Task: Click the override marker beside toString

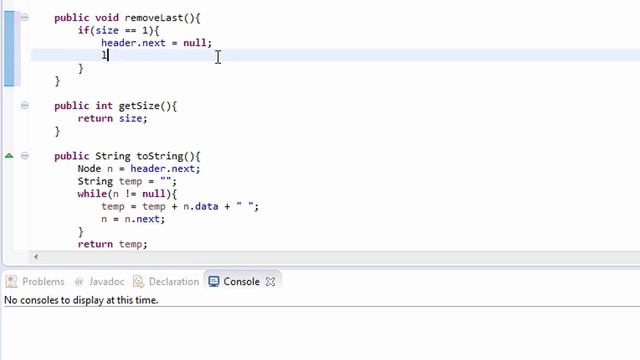Action: tap(9, 156)
